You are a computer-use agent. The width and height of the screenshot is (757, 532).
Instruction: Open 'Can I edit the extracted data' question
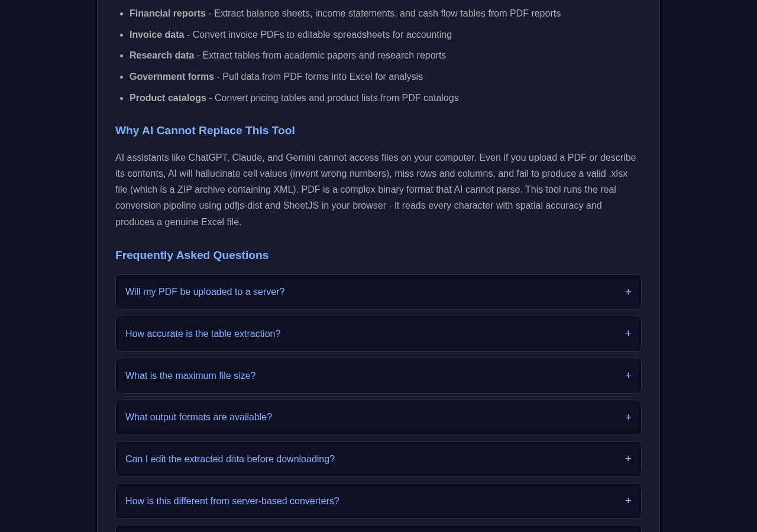coord(378,459)
